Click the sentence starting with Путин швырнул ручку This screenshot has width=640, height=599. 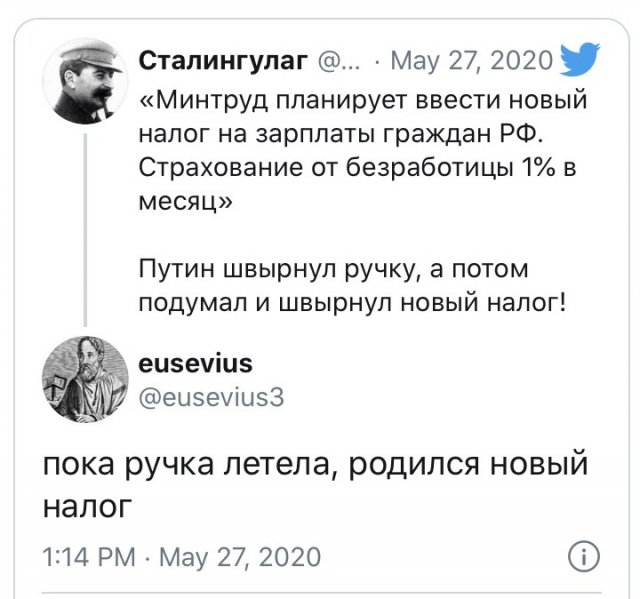(x=352, y=286)
